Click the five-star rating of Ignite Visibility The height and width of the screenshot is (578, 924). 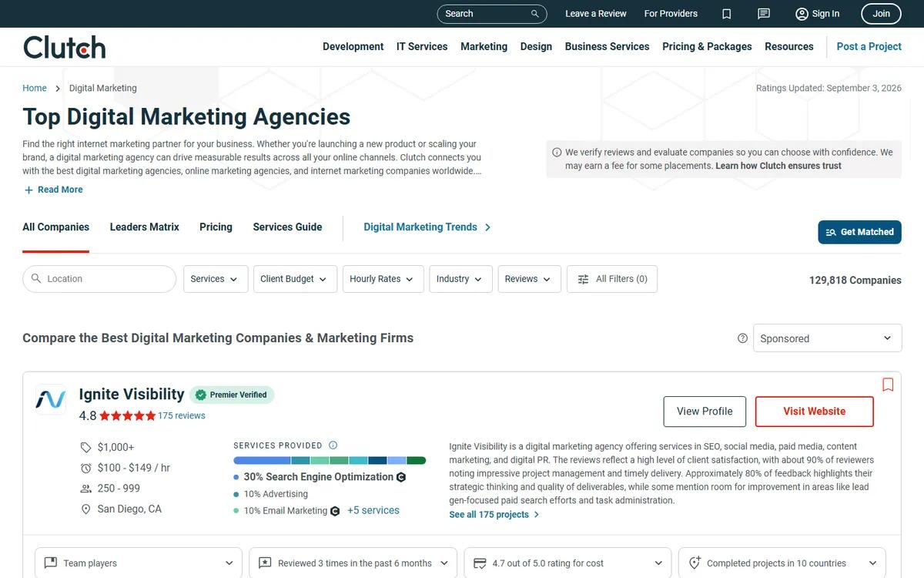click(127, 416)
